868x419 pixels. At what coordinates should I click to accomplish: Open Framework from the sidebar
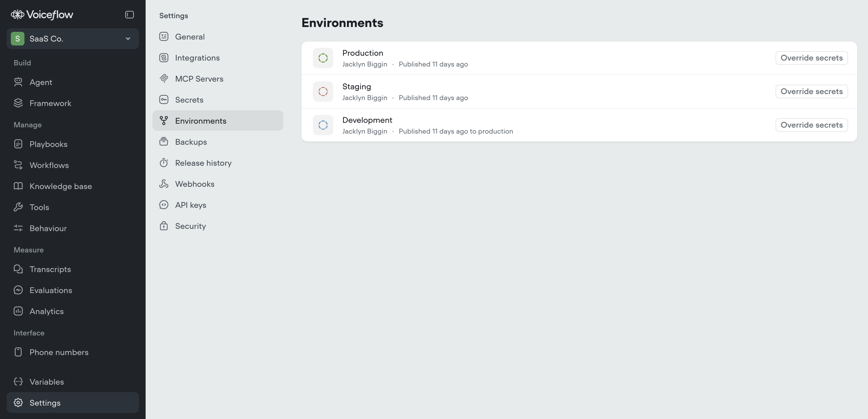click(50, 103)
